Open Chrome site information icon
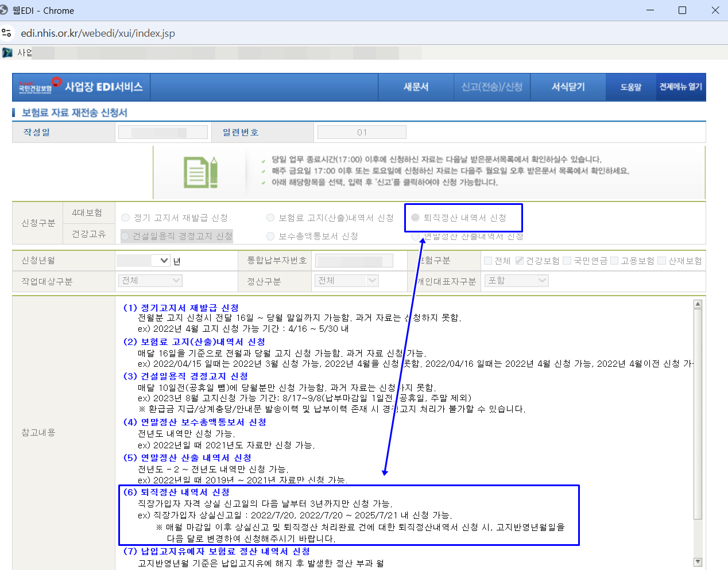The height and width of the screenshot is (570, 728). coord(6,33)
